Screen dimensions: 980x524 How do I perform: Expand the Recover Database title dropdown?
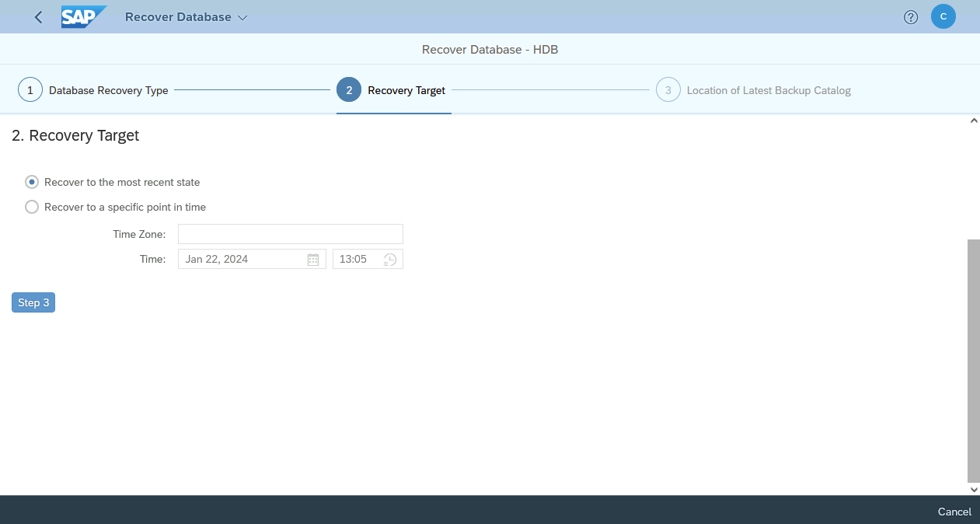coord(242,17)
